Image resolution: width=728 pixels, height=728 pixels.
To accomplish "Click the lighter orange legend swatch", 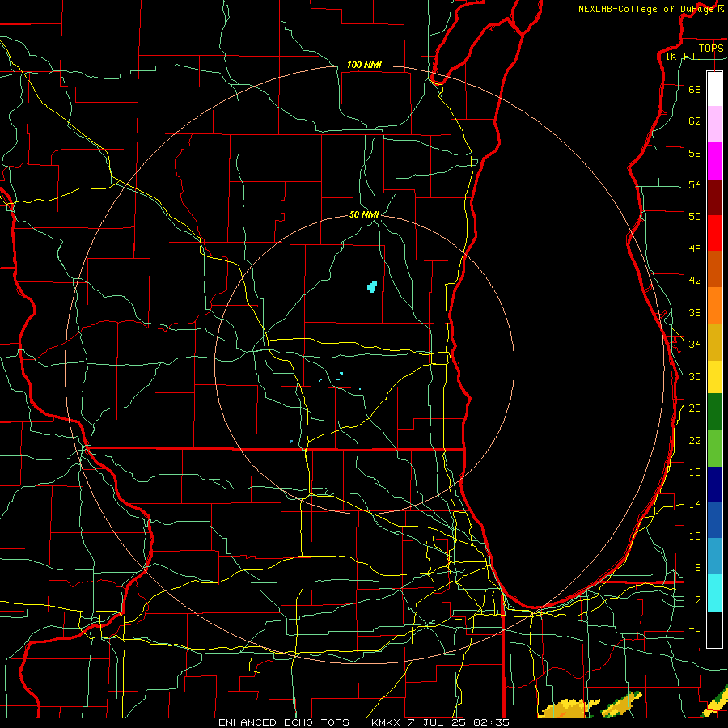I will click(714, 306).
